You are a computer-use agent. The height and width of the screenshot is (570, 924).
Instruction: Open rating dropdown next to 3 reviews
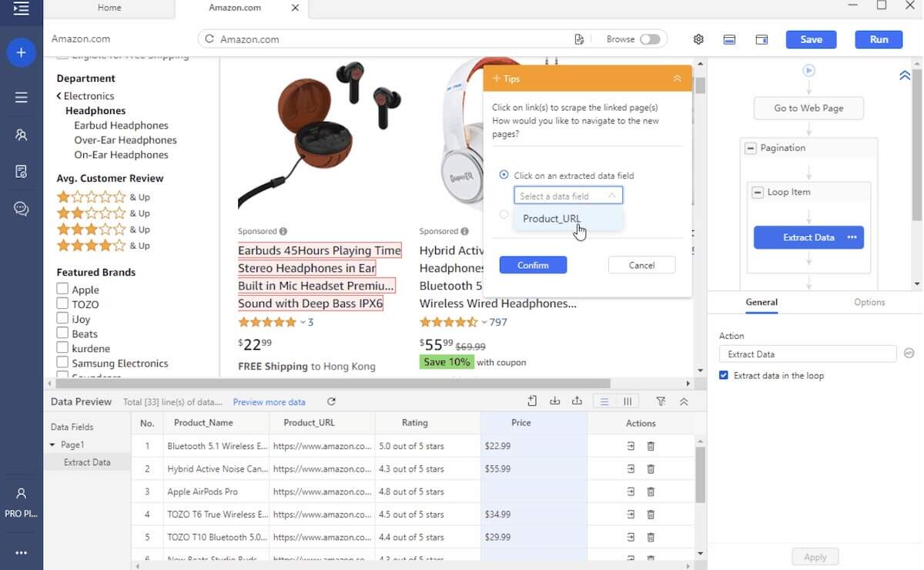pos(303,322)
